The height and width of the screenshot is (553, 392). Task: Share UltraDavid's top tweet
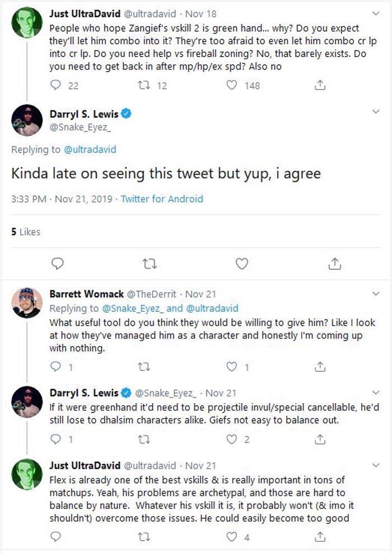(x=320, y=86)
